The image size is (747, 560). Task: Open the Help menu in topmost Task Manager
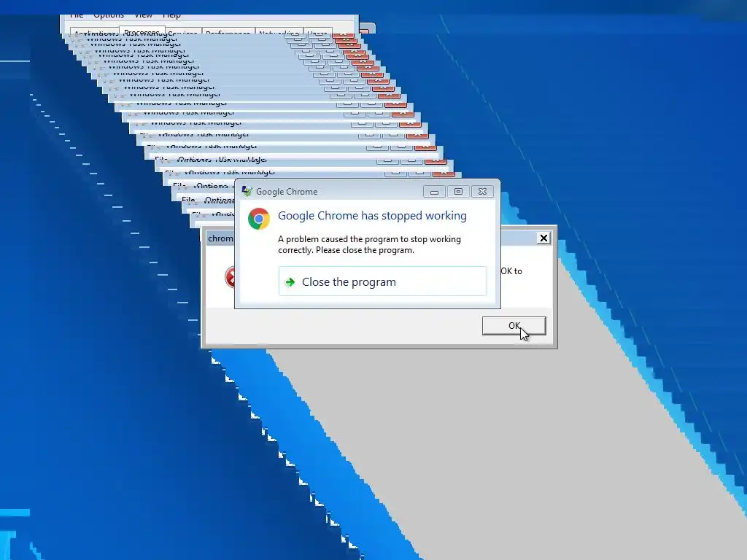171,15
